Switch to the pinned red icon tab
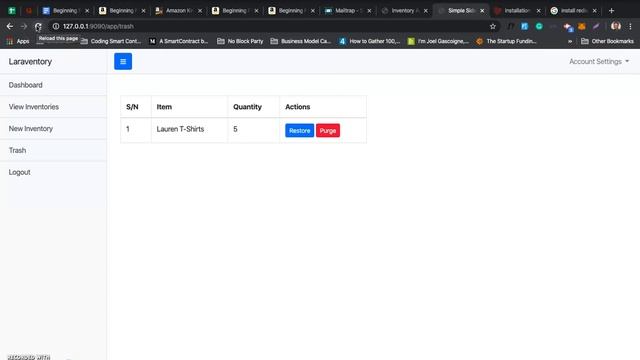The height and width of the screenshot is (360, 640). pyautogui.click(x=29, y=11)
